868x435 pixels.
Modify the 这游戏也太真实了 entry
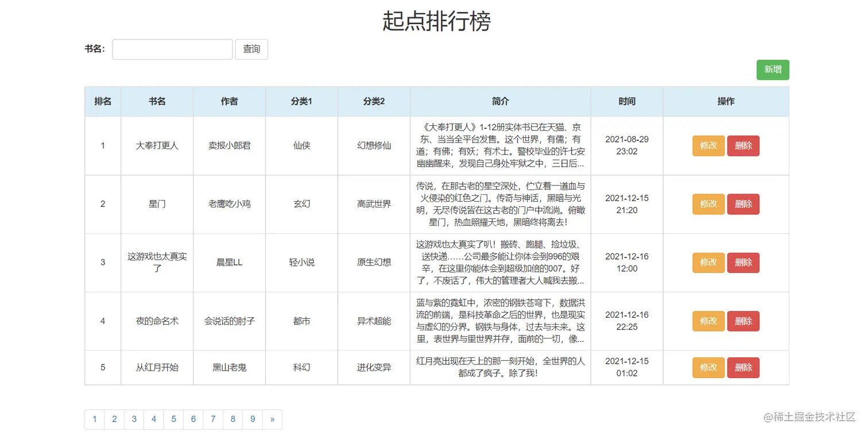tap(708, 263)
